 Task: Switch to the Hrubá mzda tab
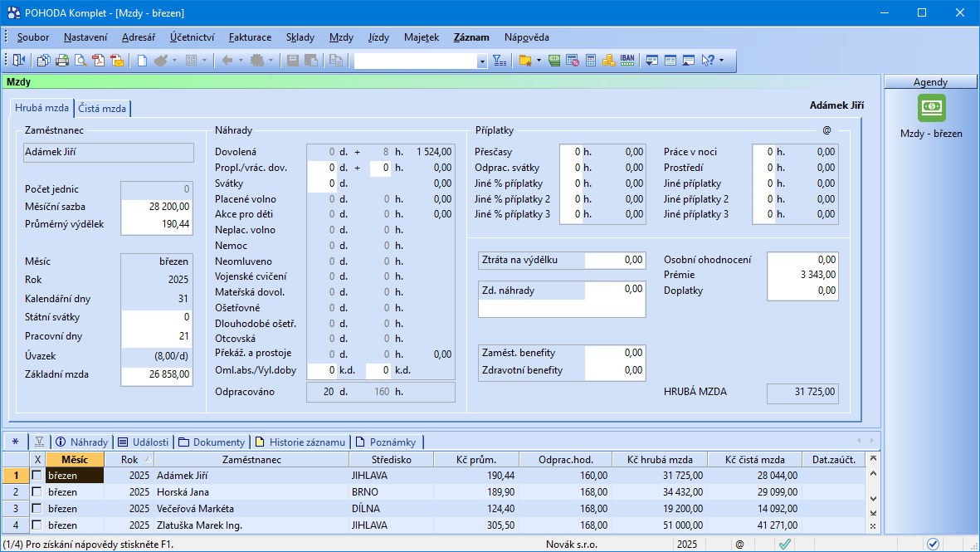click(41, 108)
